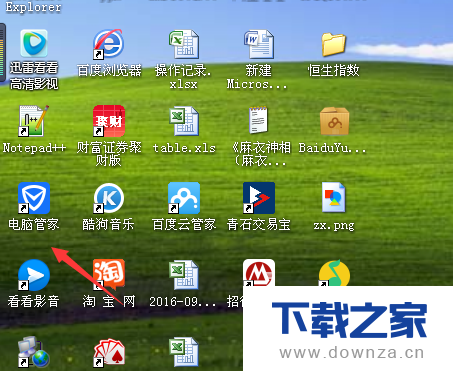Click the Notepad++ label text

34,148
